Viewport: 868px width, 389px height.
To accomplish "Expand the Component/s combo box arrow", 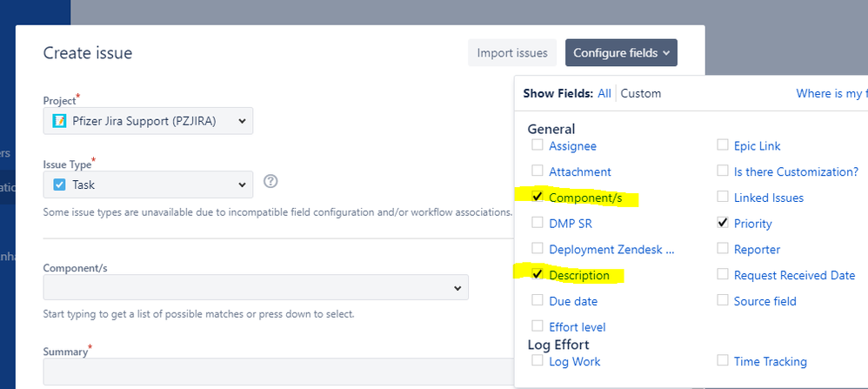I will click(457, 288).
